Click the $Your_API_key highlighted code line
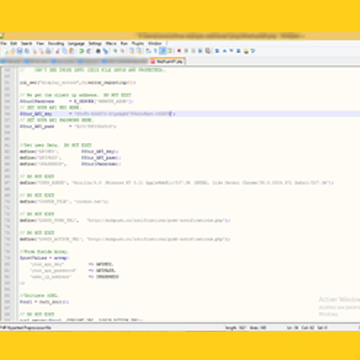Screen dimensions: 360x360 [97, 114]
